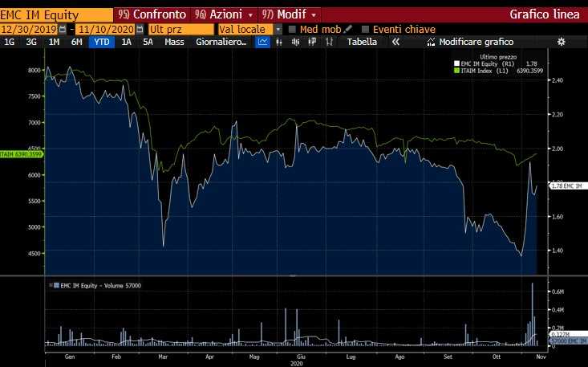The width and height of the screenshot is (588, 367).
Task: Expand the Modif menu arrow
Action: click(314, 15)
